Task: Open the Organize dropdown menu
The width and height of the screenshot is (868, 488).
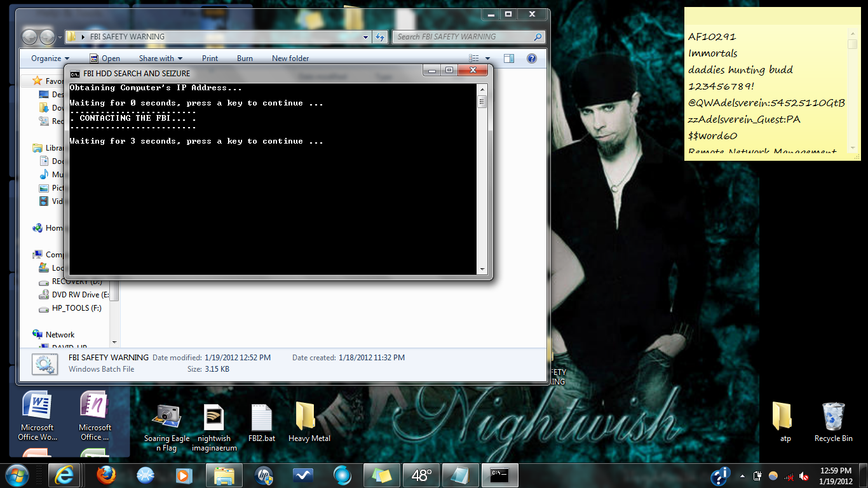Action: click(50, 58)
